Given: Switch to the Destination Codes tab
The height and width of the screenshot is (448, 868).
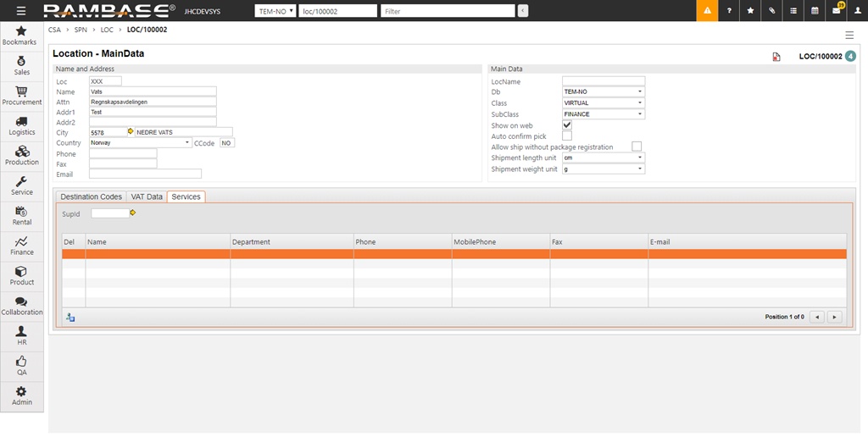Looking at the screenshot, I should pyautogui.click(x=91, y=196).
